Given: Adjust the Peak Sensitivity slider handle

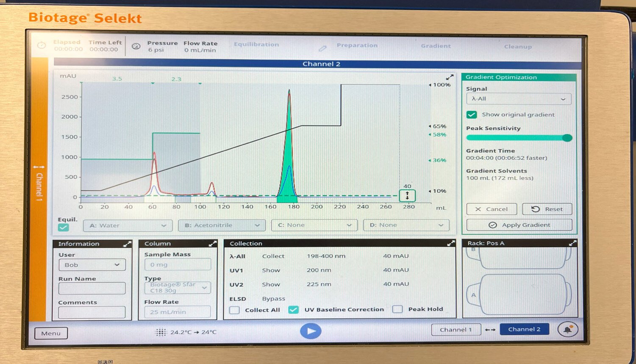Looking at the screenshot, I should point(567,138).
